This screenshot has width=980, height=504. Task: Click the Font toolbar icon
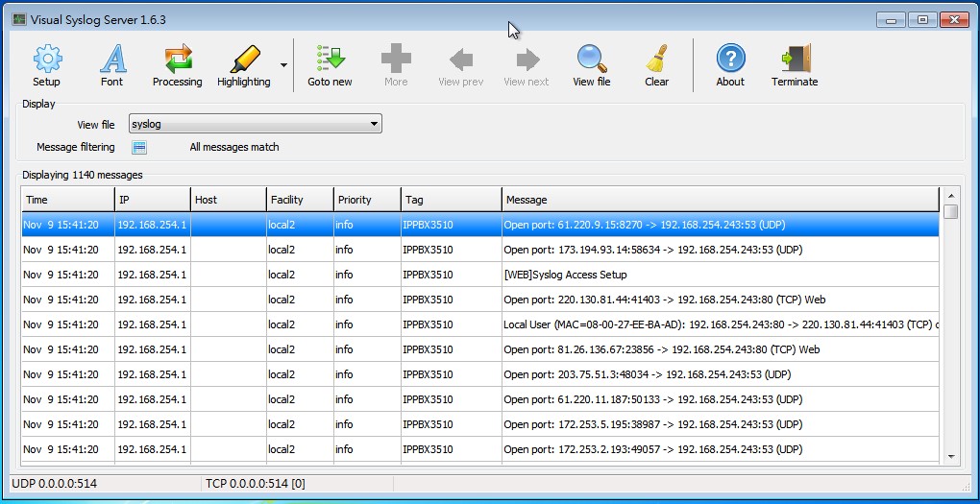tap(112, 60)
